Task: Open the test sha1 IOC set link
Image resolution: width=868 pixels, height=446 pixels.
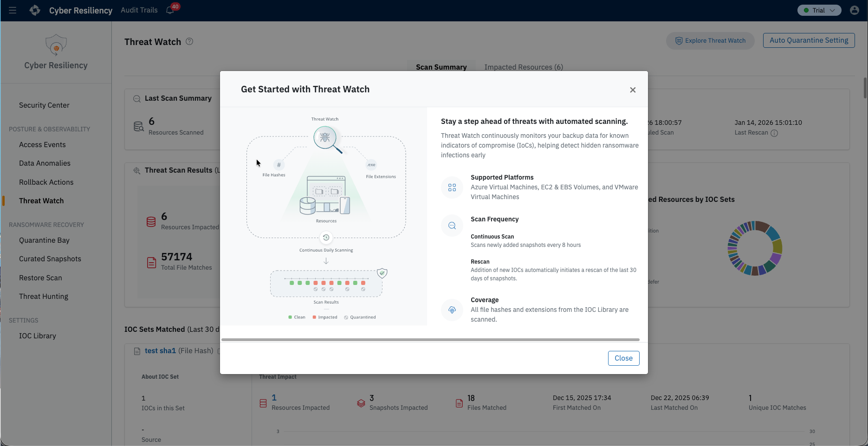Action: click(x=160, y=351)
